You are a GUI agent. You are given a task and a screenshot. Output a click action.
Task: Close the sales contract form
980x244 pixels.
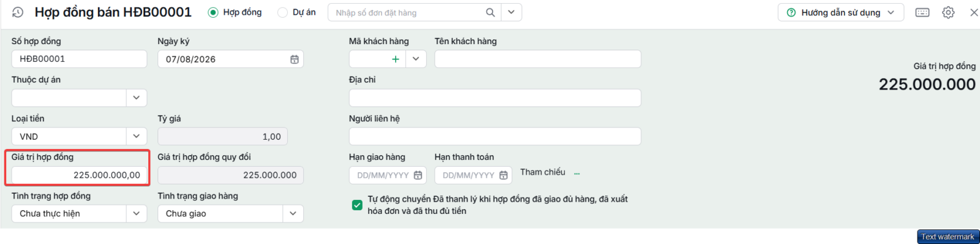click(974, 12)
